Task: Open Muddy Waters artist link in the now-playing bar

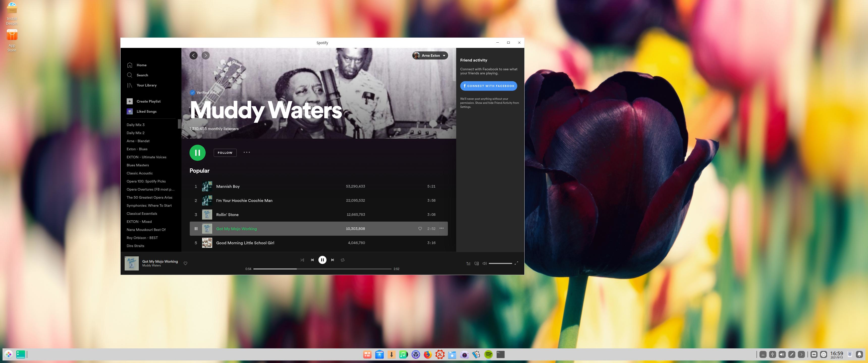Action: pyautogui.click(x=151, y=266)
